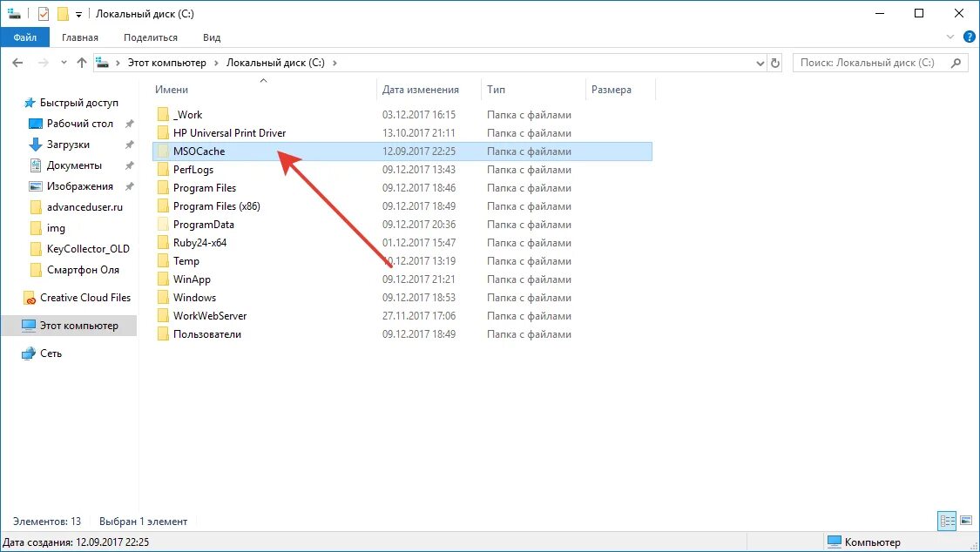Click the pin icon next to Рабочий стол
Screen dimensions: 980x552
130,124
